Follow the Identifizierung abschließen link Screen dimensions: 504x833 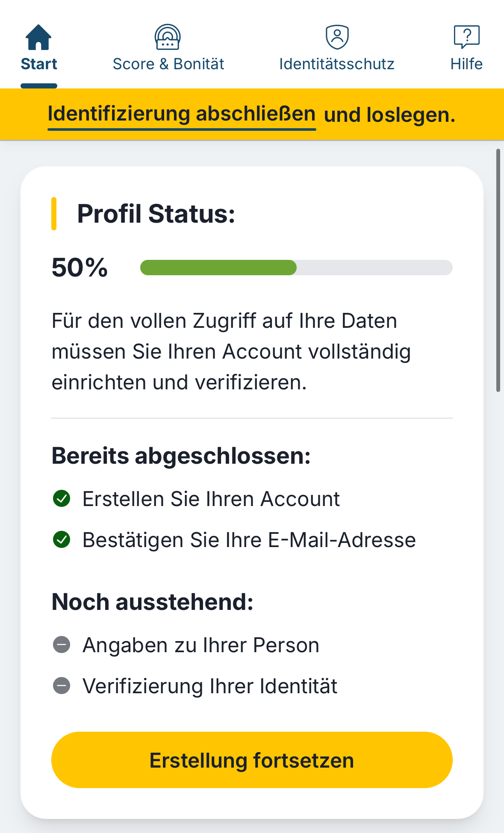tap(182, 115)
